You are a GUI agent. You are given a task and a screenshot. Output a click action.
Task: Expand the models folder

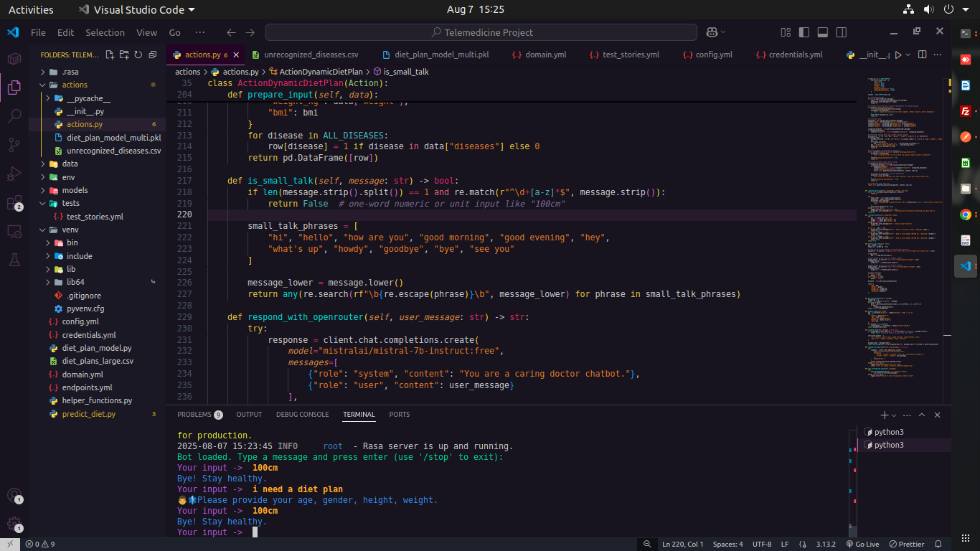75,190
